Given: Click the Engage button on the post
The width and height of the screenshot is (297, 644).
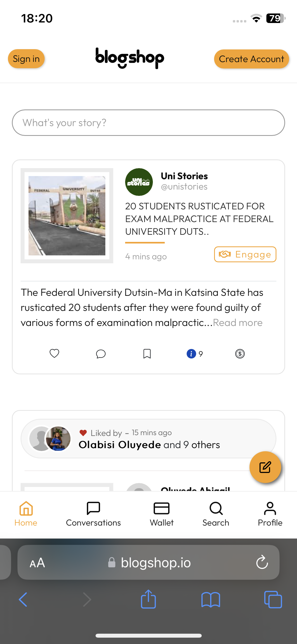Looking at the screenshot, I should click(x=245, y=254).
